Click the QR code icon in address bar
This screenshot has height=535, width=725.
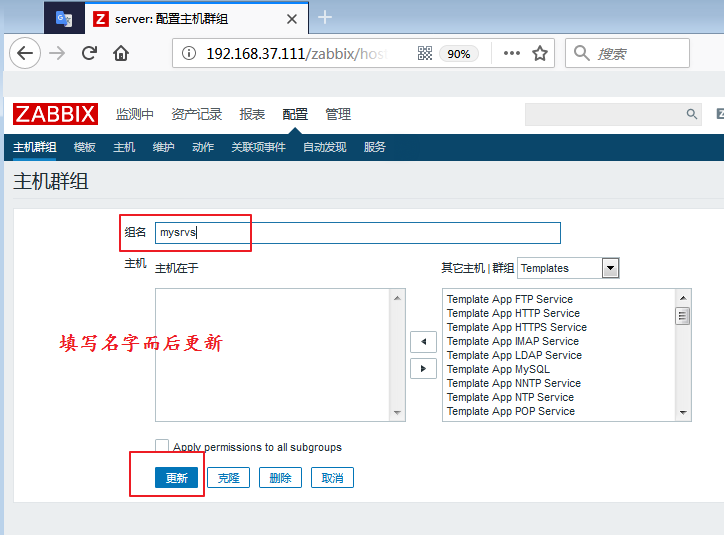[424, 54]
